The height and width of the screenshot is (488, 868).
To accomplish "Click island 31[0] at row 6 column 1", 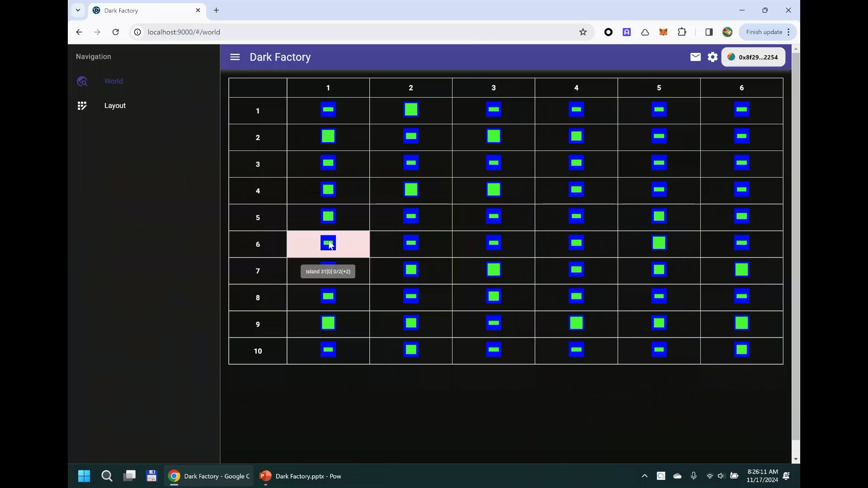I will coord(328,244).
